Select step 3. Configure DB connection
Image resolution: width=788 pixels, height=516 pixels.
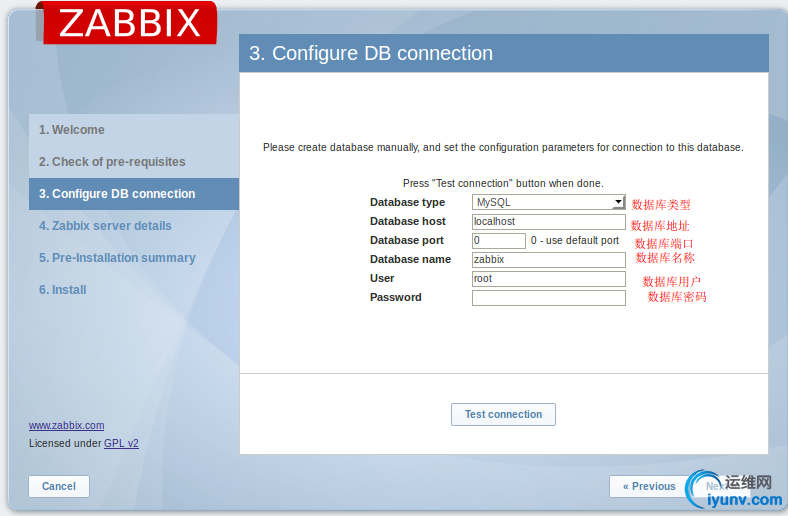tap(134, 194)
